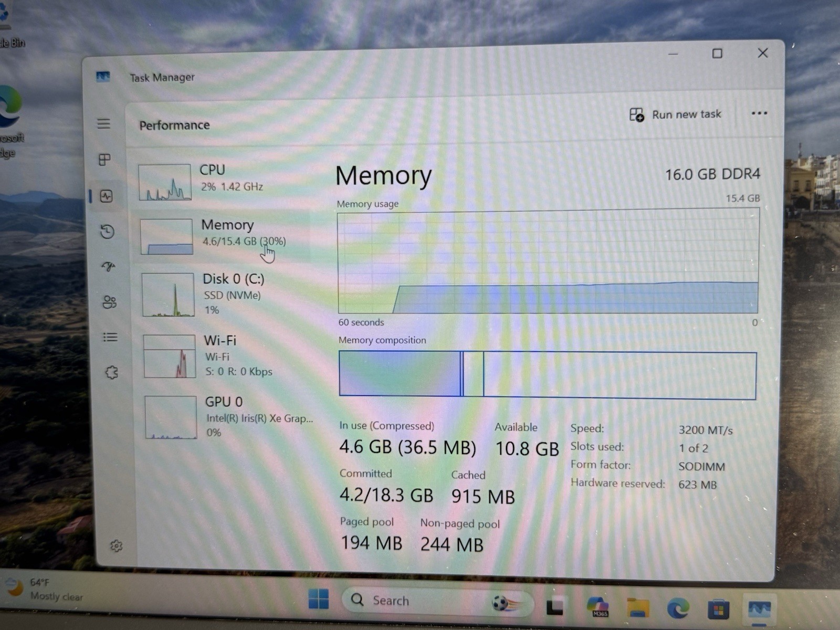Image resolution: width=840 pixels, height=630 pixels.
Task: Click the Task Manager taskbar icon
Action: (x=759, y=610)
